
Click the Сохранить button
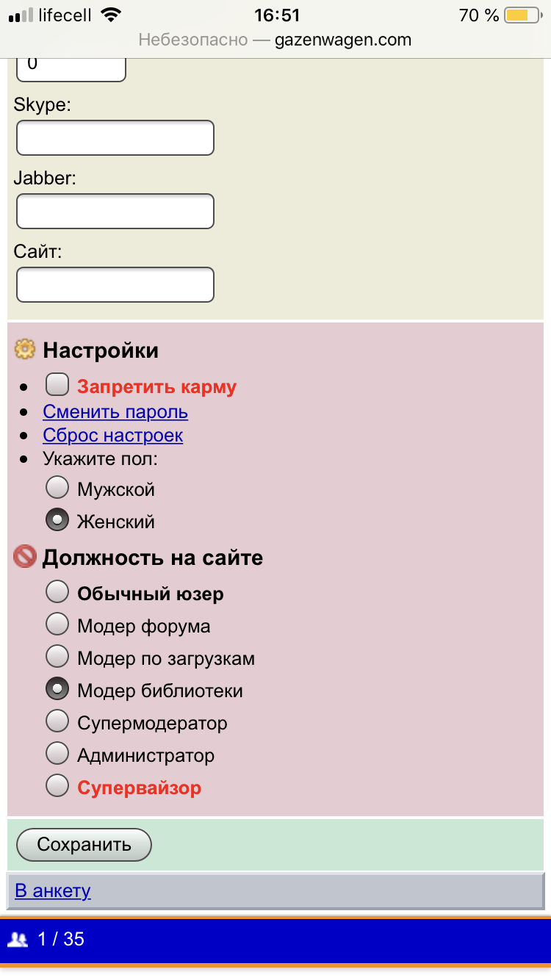coord(84,845)
